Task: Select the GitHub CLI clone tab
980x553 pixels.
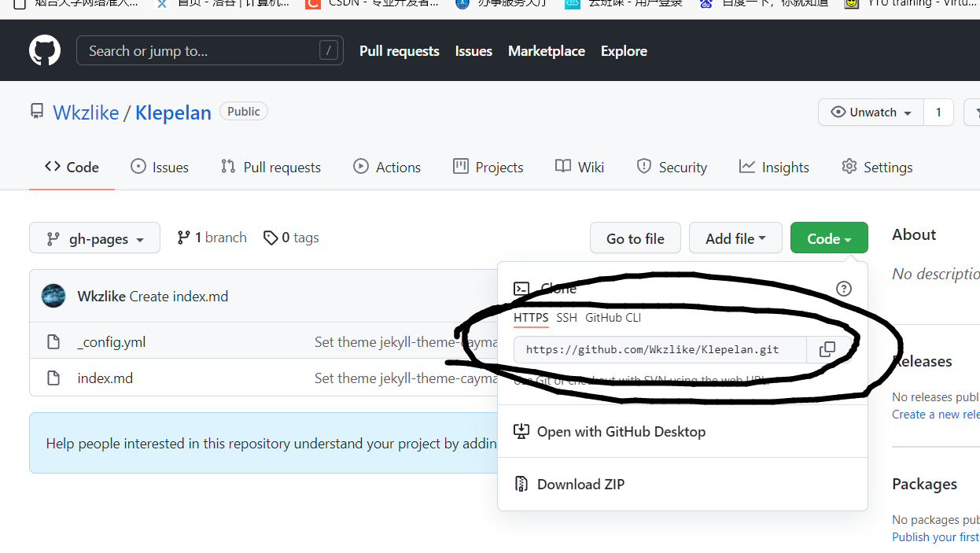Action: (x=613, y=318)
